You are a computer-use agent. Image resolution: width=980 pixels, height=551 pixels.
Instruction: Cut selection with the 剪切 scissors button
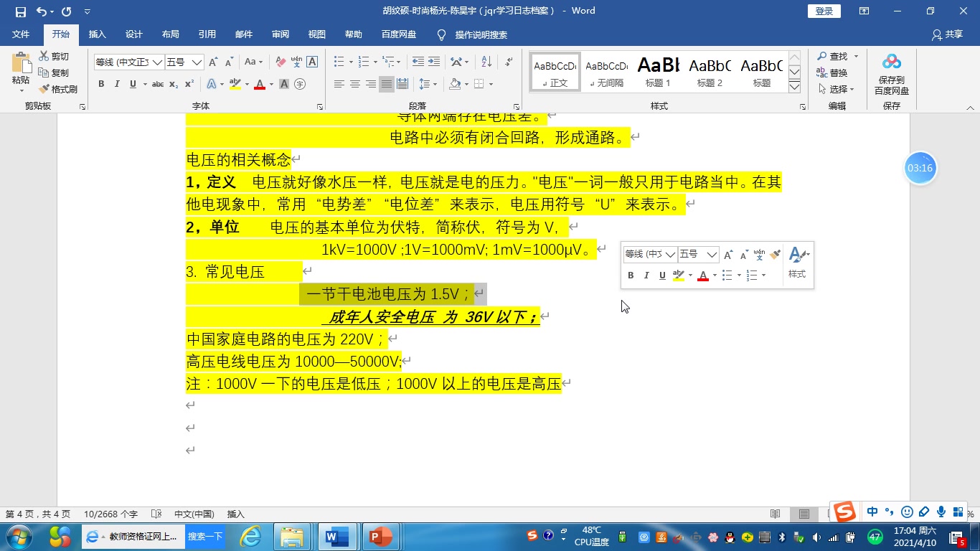(55, 56)
